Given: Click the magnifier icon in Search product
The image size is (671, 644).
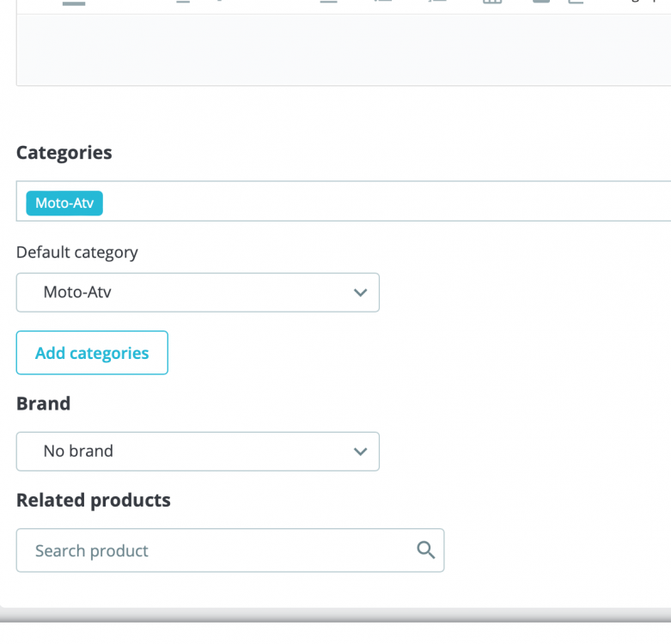Looking at the screenshot, I should pyautogui.click(x=425, y=550).
